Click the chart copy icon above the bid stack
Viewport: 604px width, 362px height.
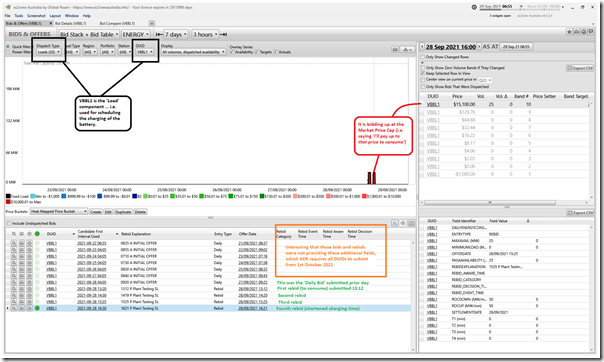pyautogui.click(x=395, y=49)
